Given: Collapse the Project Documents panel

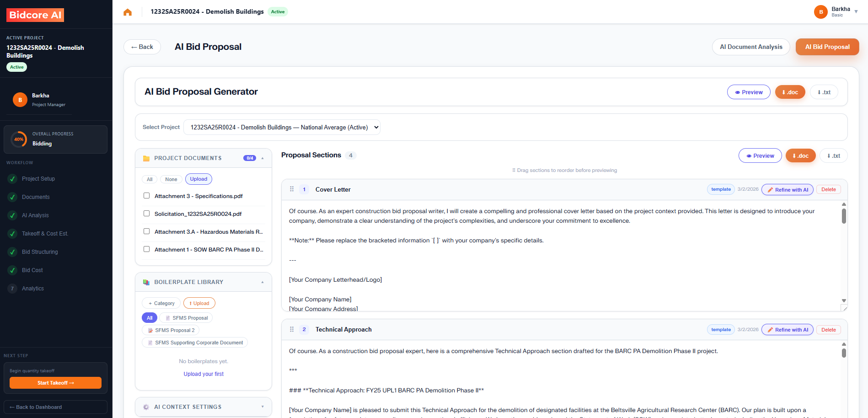Looking at the screenshot, I should tap(263, 158).
